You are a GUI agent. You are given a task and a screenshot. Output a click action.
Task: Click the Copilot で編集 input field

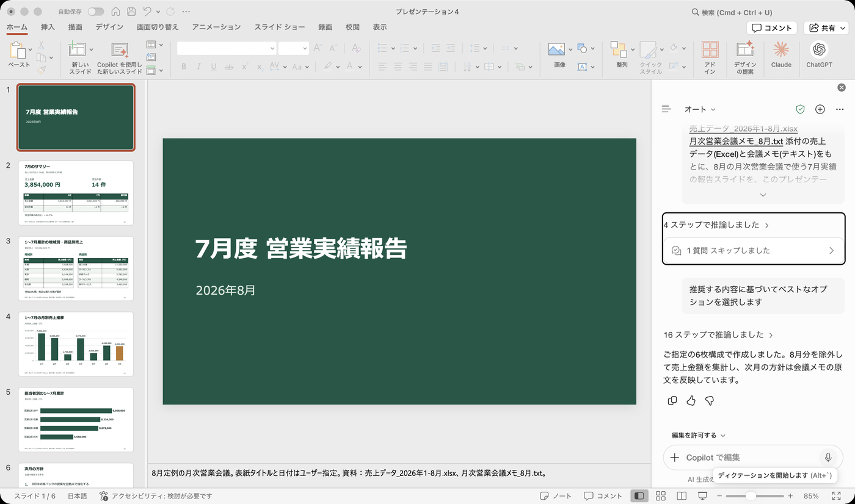(753, 457)
